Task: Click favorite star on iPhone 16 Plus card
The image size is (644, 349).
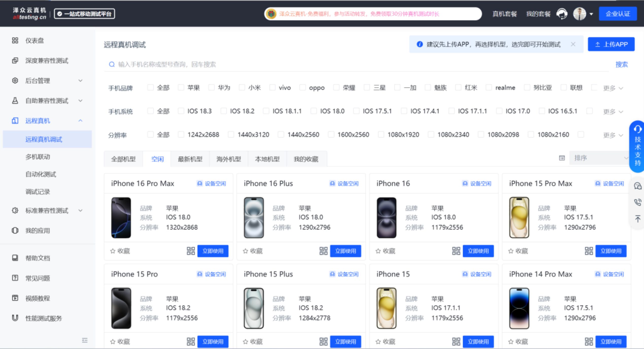Action: coord(245,251)
